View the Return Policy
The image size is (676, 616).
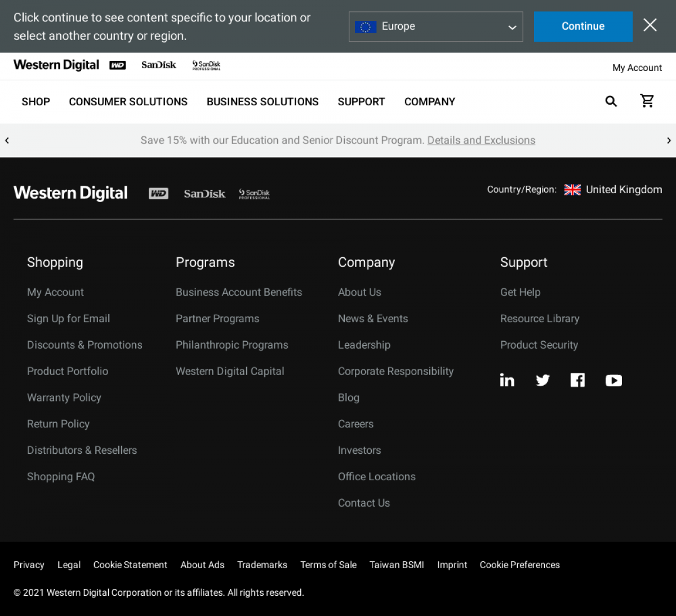pyautogui.click(x=58, y=425)
